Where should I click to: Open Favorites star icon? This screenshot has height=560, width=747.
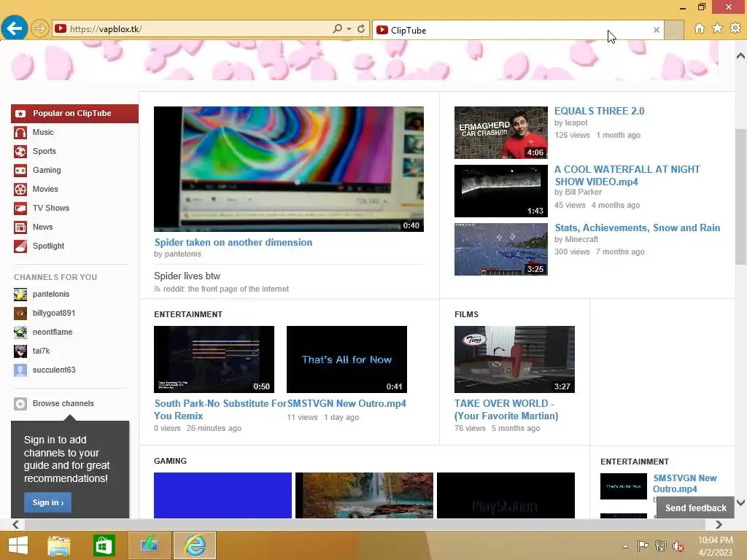click(717, 28)
